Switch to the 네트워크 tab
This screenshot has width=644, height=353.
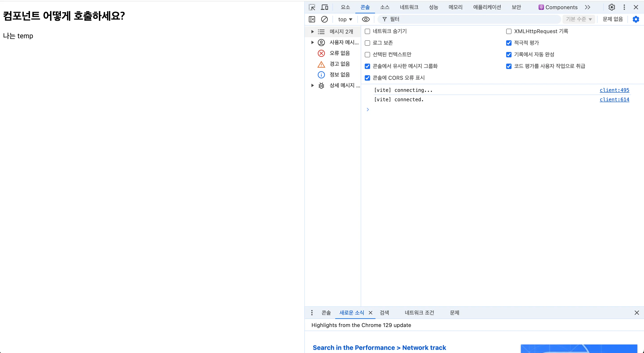pyautogui.click(x=409, y=7)
